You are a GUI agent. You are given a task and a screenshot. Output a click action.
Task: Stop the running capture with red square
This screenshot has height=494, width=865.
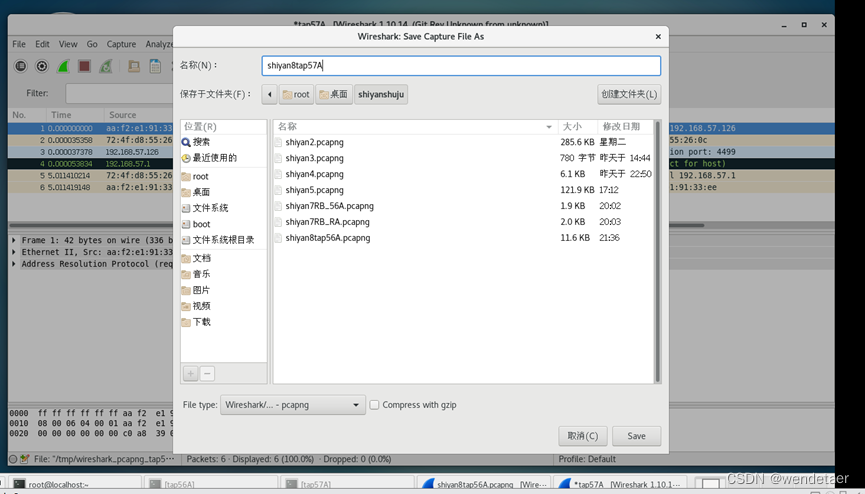84,66
